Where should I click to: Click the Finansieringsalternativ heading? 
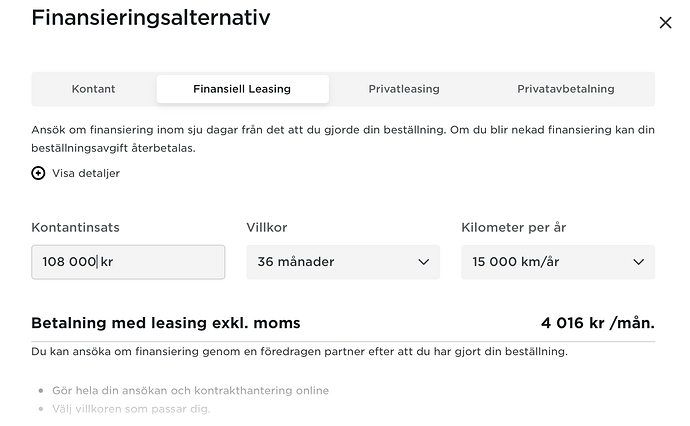click(151, 18)
